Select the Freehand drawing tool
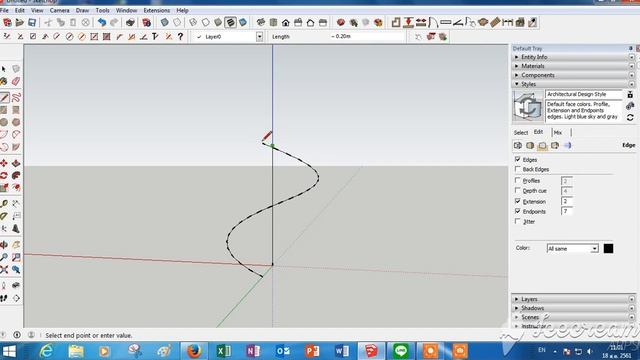This screenshot has width=640, height=360. [x=16, y=98]
